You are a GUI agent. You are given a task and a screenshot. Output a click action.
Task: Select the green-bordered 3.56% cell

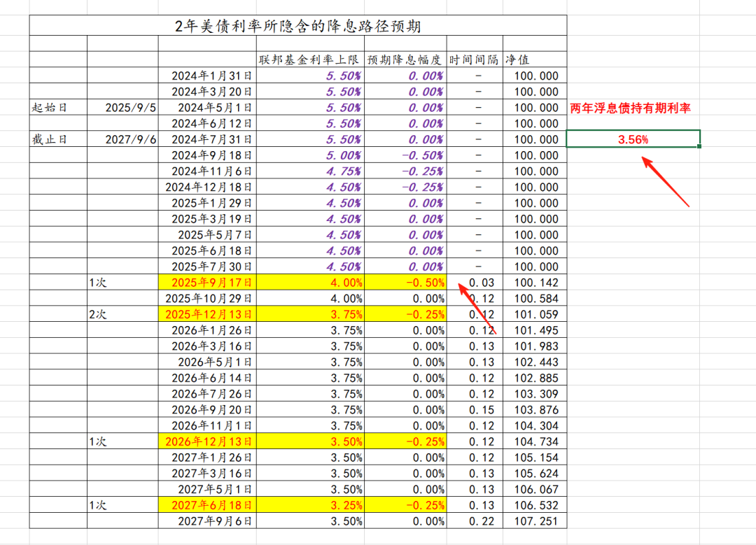(x=633, y=139)
